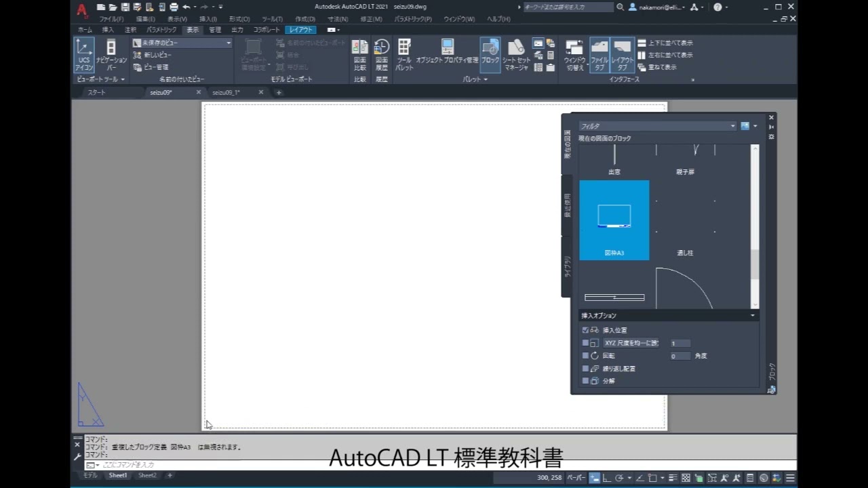Select the 図枠A3 block thumbnail
The height and width of the screenshot is (488, 868).
tap(614, 220)
